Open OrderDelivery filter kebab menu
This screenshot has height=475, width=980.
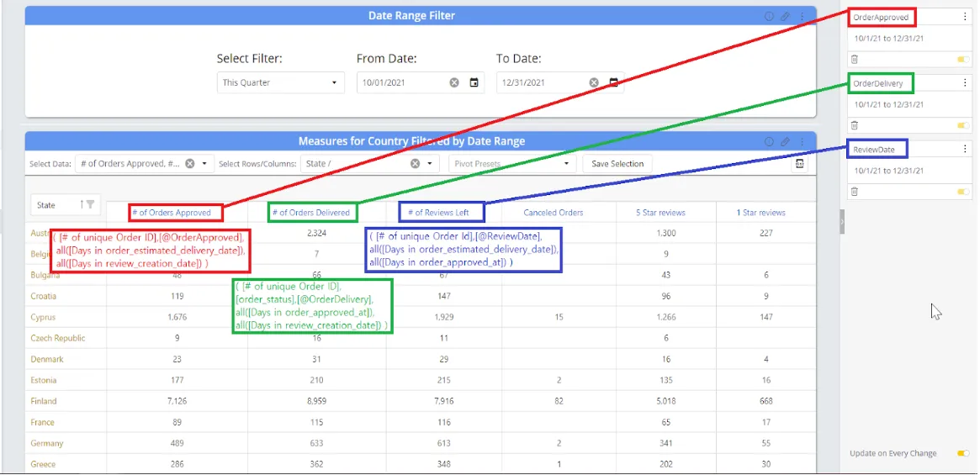tap(965, 83)
